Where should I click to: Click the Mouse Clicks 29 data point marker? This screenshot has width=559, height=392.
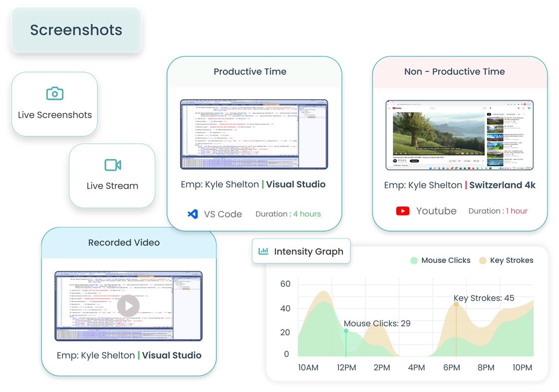pos(346,331)
